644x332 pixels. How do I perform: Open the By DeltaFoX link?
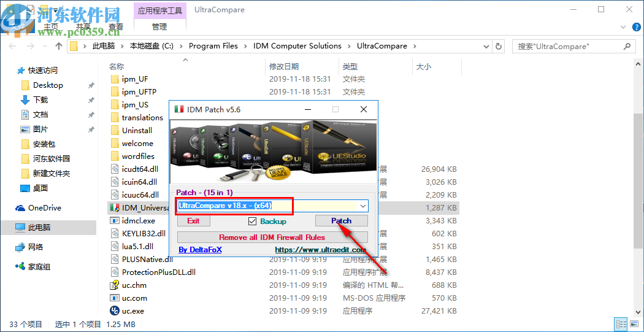tap(201, 249)
